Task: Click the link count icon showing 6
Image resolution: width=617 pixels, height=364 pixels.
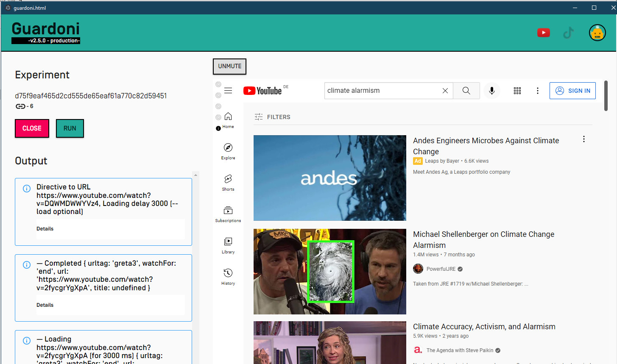Action: 21,106
